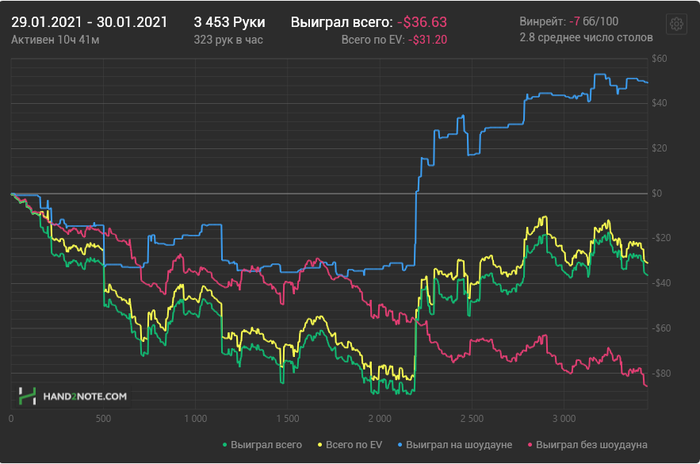Click the total won value '-$36.63'
Viewport: 700px width, 464px height.
click(x=422, y=22)
